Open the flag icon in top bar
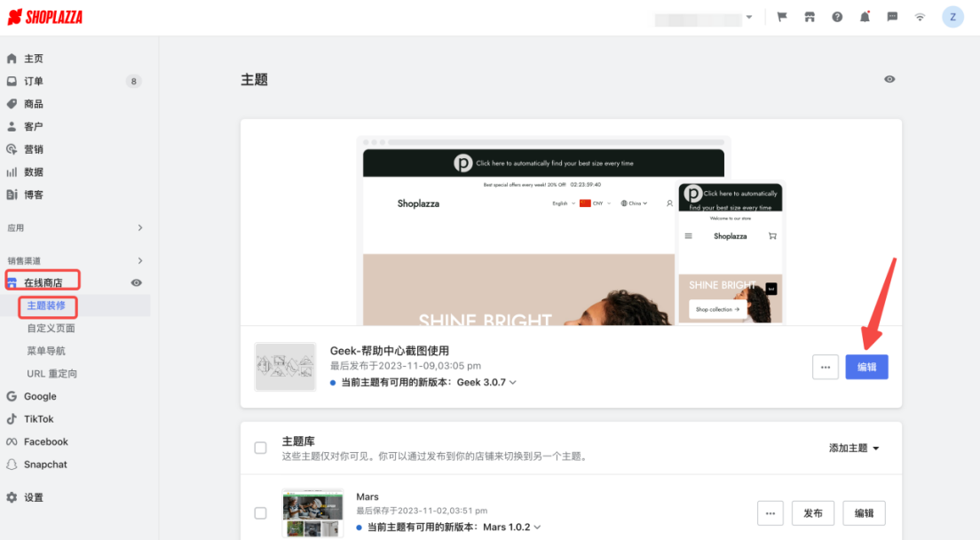 (x=782, y=17)
